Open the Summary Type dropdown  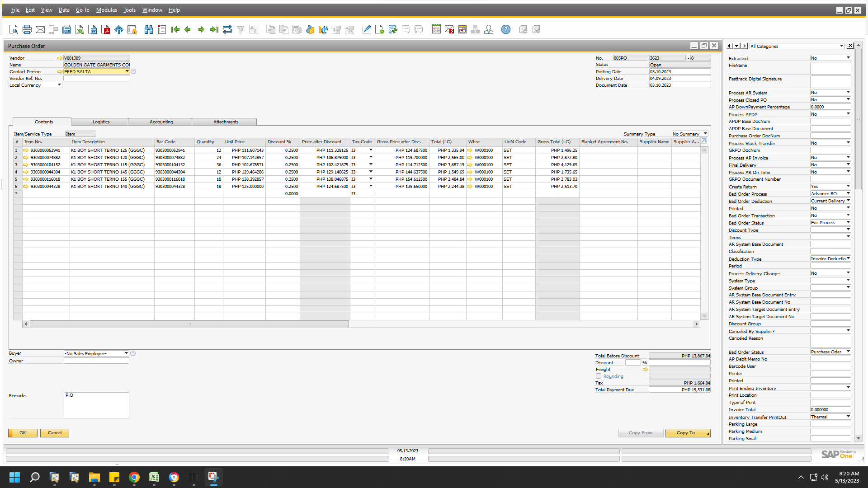tap(705, 134)
